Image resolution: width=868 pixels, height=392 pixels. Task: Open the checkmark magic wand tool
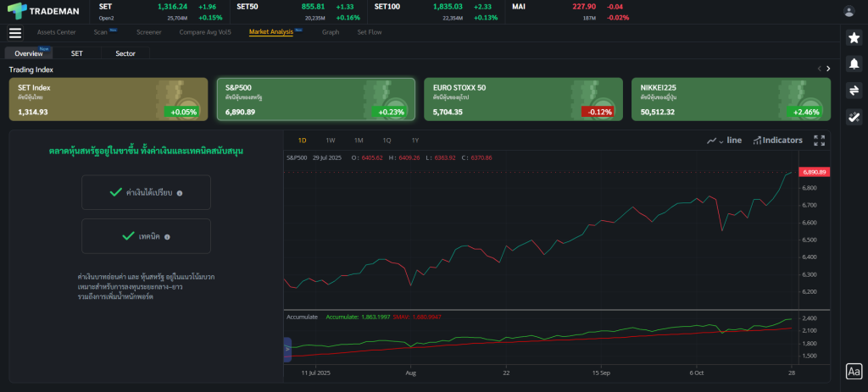pos(854,117)
